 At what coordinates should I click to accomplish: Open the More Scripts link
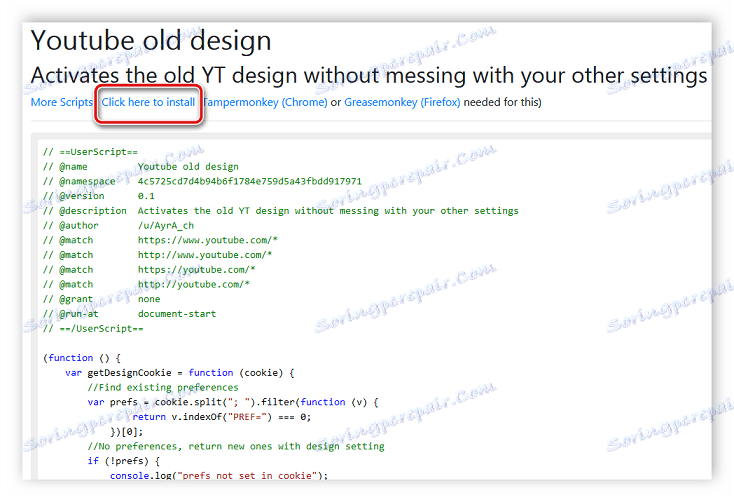pyautogui.click(x=62, y=102)
